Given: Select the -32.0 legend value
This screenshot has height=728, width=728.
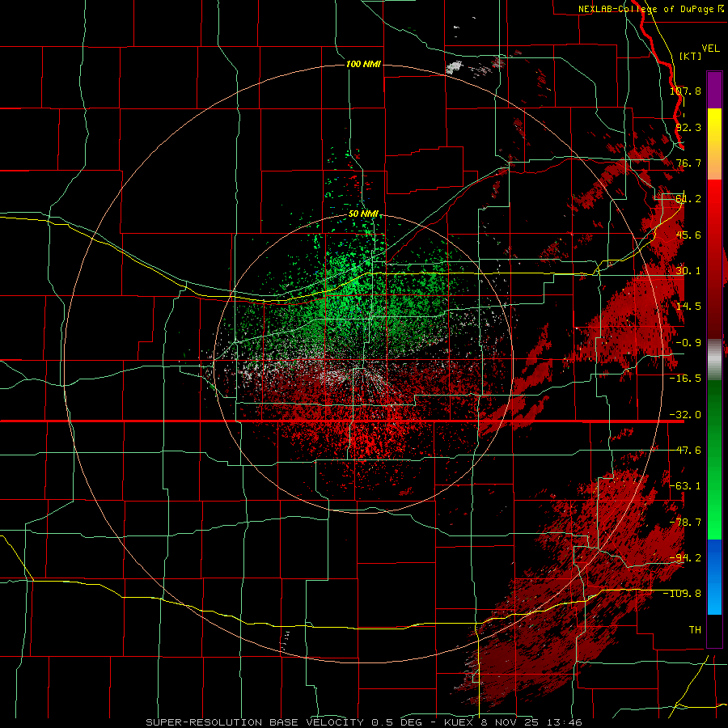Looking at the screenshot, I should [685, 415].
